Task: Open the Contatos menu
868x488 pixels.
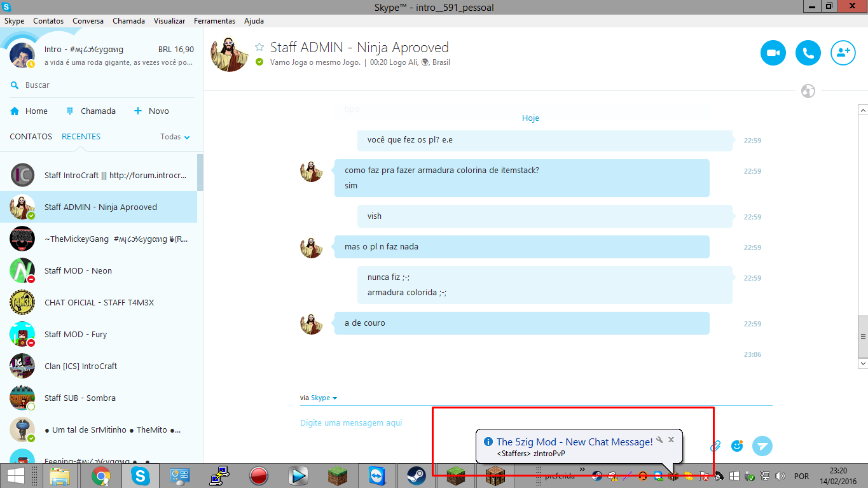Action: [48, 21]
